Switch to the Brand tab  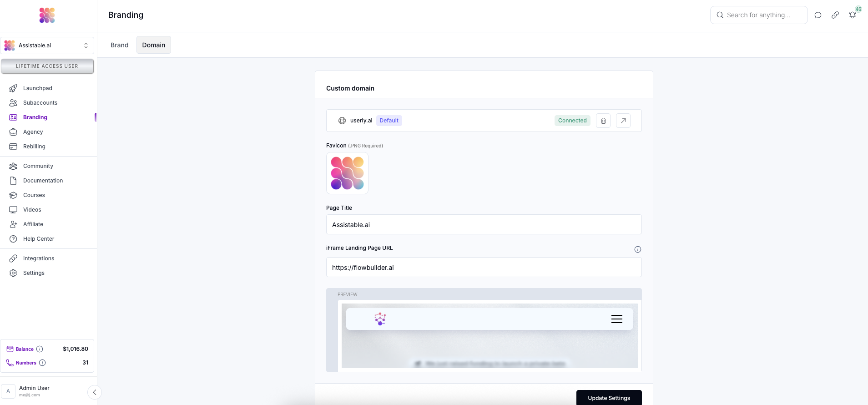tap(120, 45)
